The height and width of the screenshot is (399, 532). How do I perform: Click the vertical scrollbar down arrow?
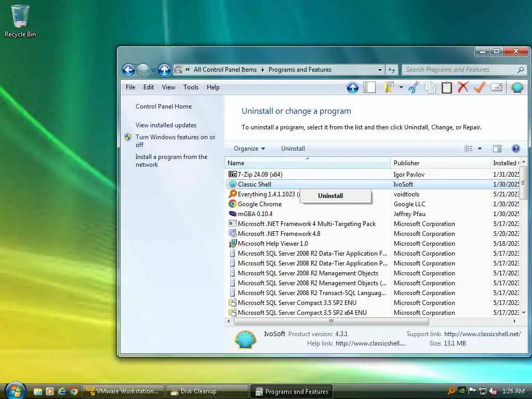point(524,312)
